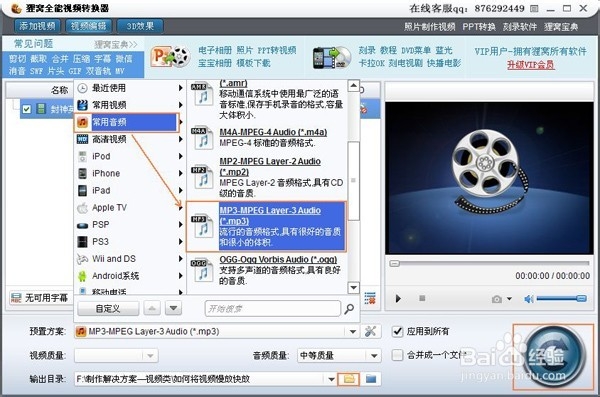The height and width of the screenshot is (397, 600).
Task: Click the MP3 audio format icon
Action: pos(202,226)
